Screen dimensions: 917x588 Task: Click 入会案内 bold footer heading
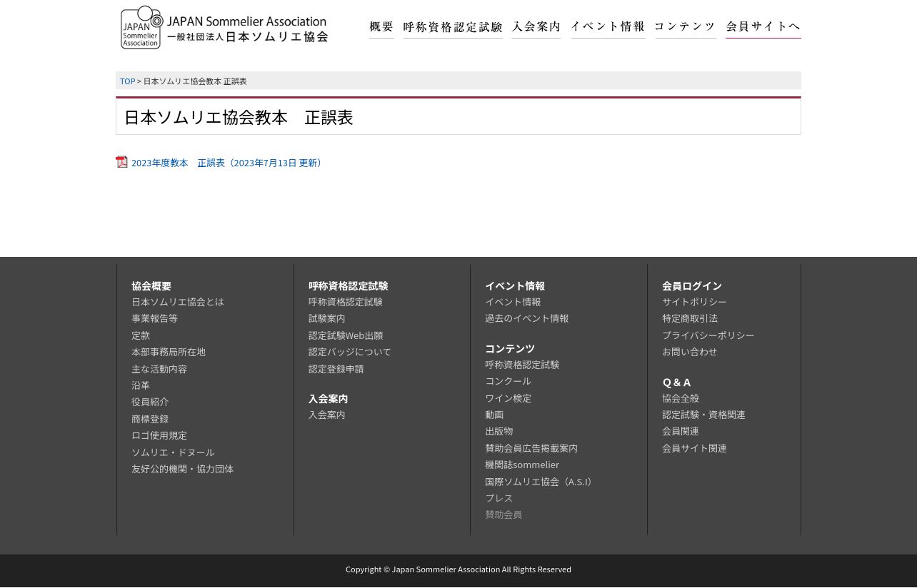[x=329, y=399]
